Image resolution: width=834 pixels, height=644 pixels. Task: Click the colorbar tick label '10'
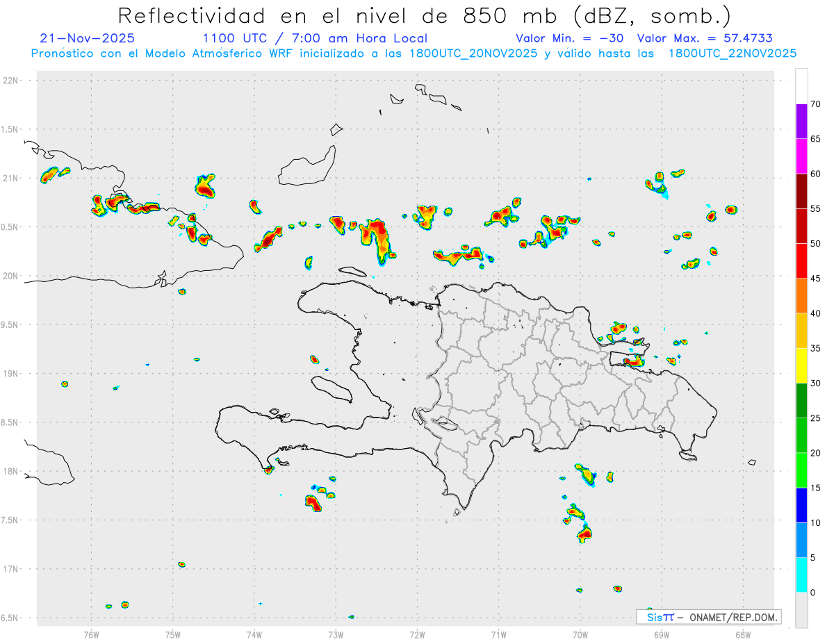point(816,522)
